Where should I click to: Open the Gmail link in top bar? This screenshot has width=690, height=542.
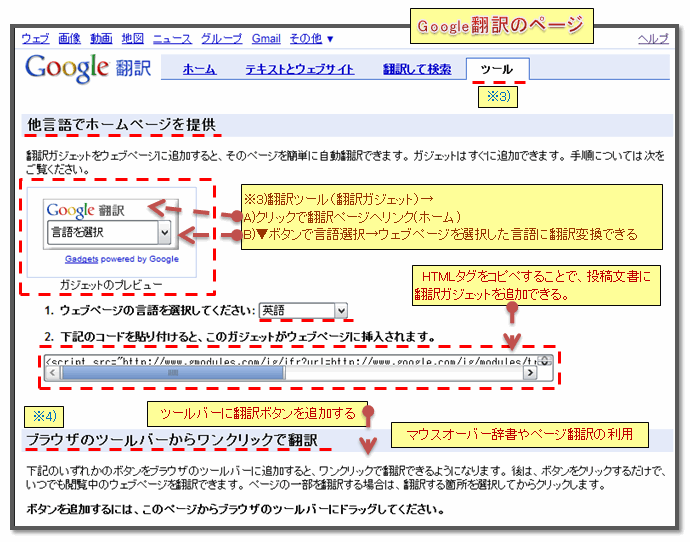[x=266, y=39]
